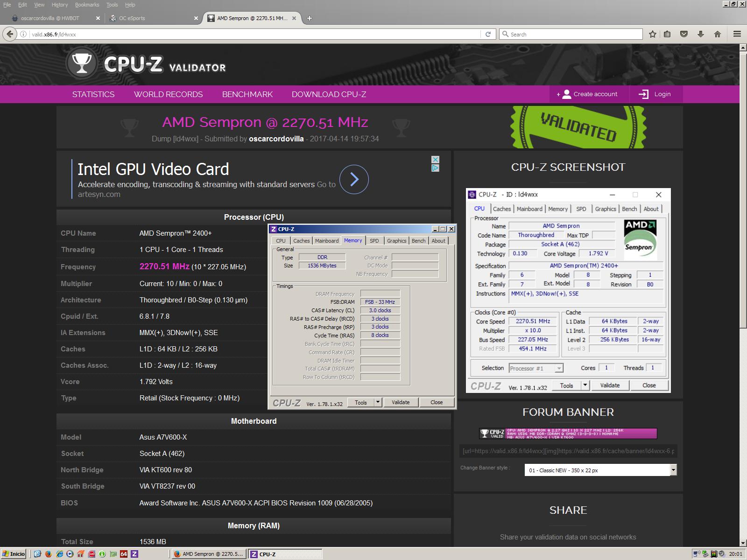The width and height of the screenshot is (747, 560).
Task: Launch Internet Explorer from quick launch
Action: pyautogui.click(x=59, y=554)
